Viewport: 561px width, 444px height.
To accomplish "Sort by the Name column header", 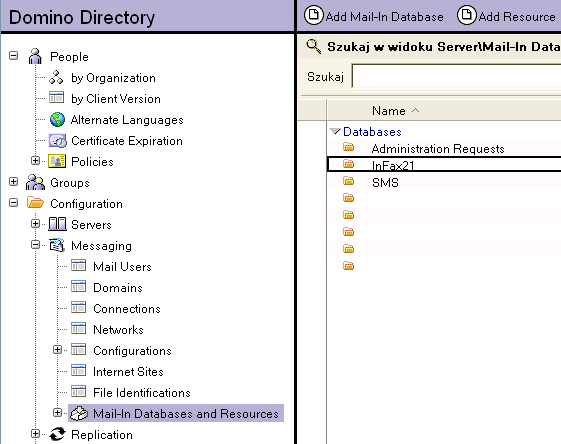I will (395, 111).
